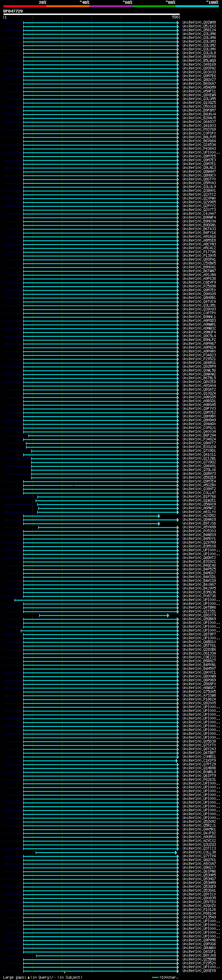Select the UniRef100_B9FBM7 label
Screen dimensions: 222x980
(x=199, y=110)
